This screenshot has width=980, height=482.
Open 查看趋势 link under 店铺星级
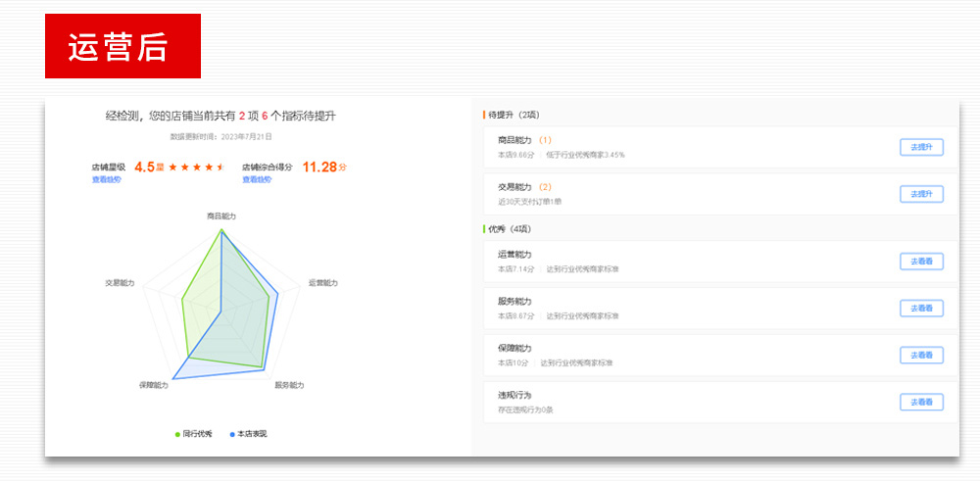coord(107,180)
